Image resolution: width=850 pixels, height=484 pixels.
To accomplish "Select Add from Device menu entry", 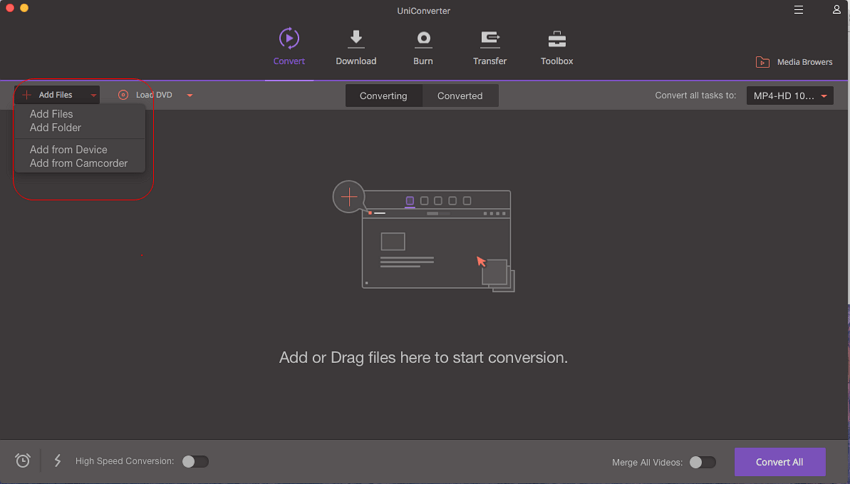I will click(68, 150).
